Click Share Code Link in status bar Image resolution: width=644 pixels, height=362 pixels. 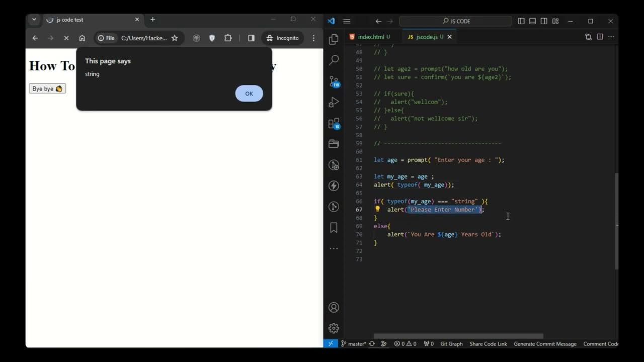pos(488,344)
